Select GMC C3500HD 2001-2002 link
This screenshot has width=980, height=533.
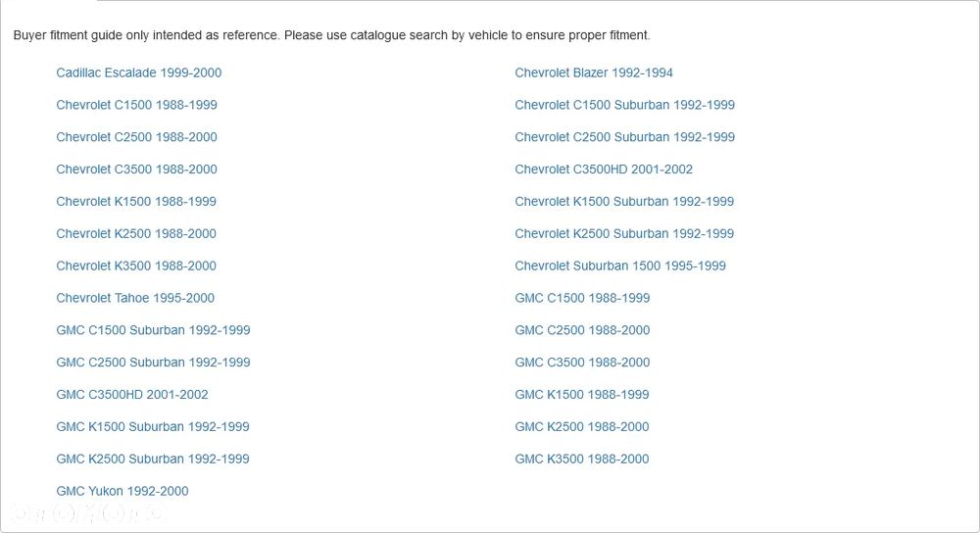click(132, 394)
